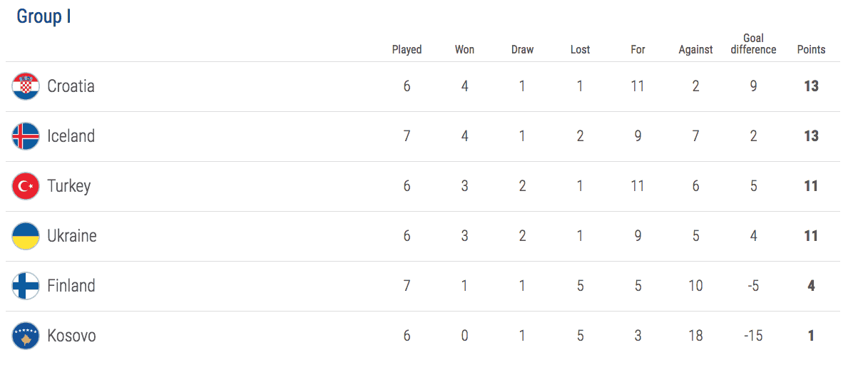This screenshot has width=868, height=365.
Task: Select the Turkey team name
Action: (x=69, y=186)
